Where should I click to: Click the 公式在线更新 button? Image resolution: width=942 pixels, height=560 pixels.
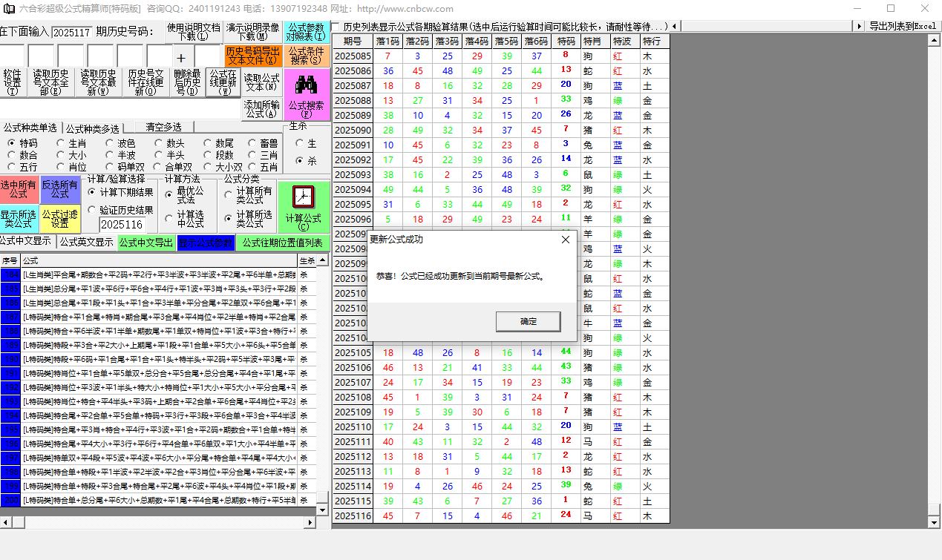click(x=223, y=82)
